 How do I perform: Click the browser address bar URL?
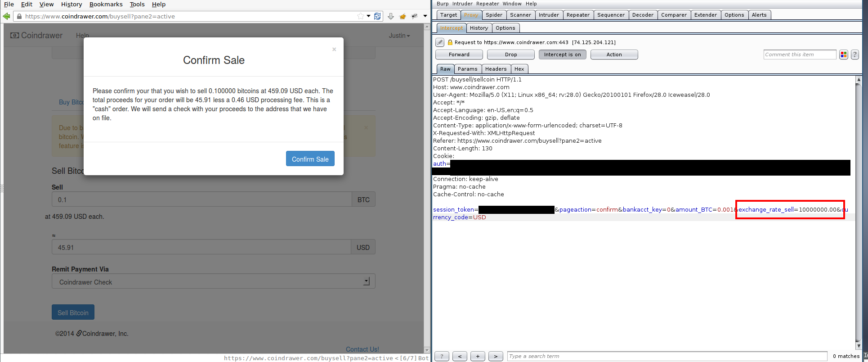click(100, 16)
